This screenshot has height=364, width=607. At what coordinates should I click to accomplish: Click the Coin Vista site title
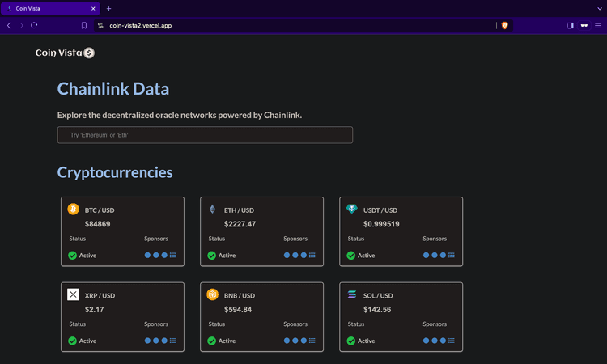click(58, 53)
